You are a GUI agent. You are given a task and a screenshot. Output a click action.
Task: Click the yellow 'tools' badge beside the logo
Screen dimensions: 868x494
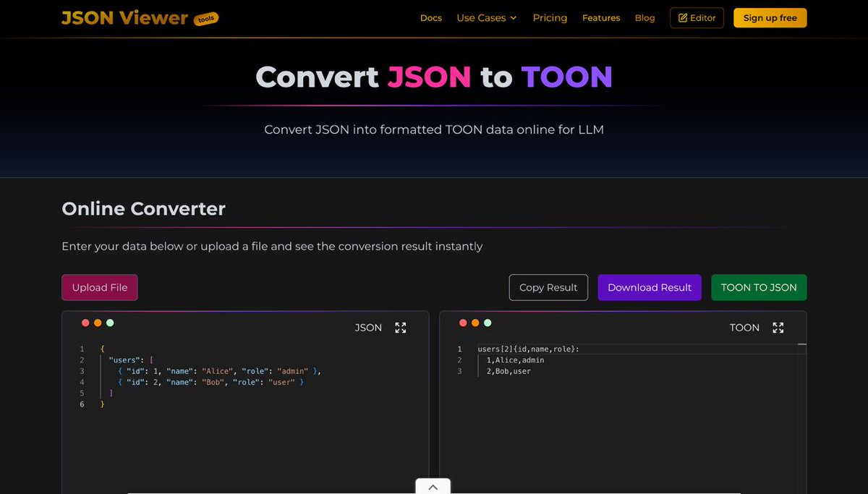[x=205, y=19]
